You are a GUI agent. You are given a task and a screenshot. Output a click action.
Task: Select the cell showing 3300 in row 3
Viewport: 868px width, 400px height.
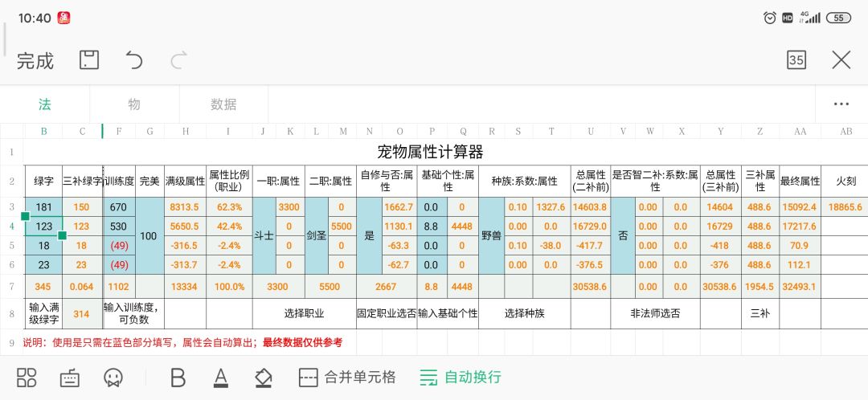[289, 207]
